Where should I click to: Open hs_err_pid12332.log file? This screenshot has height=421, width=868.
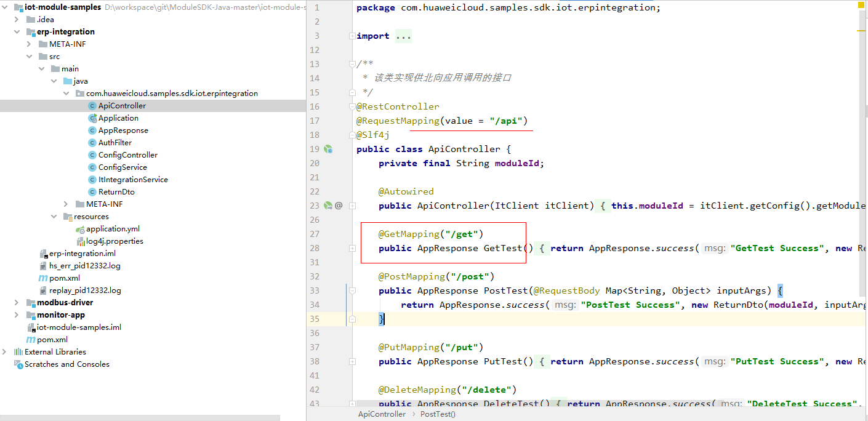[85, 266]
